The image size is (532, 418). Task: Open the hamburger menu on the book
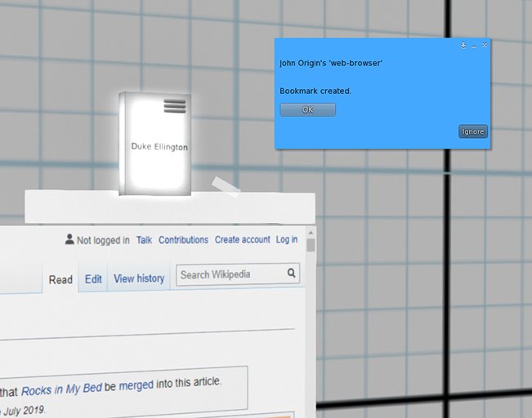point(175,105)
